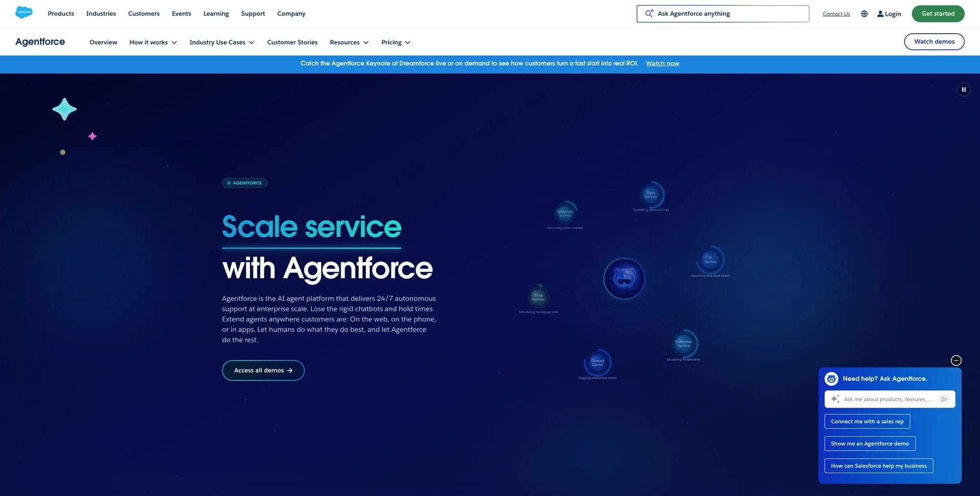Select the IT Service node
980x496 pixels.
tap(710, 260)
